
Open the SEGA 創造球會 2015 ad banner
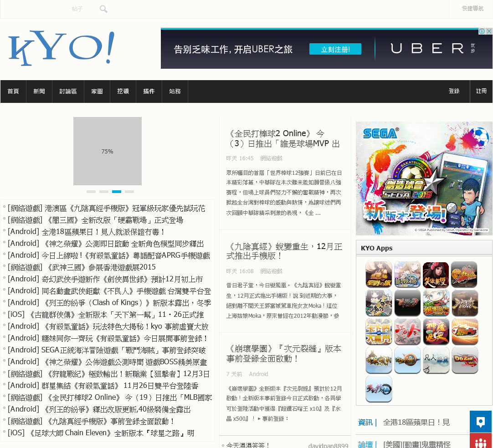point(424,178)
